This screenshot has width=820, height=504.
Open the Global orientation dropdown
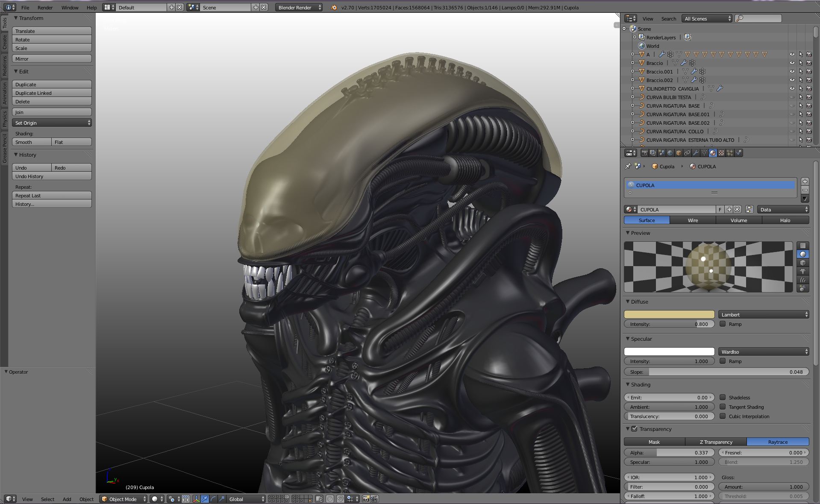click(246, 499)
